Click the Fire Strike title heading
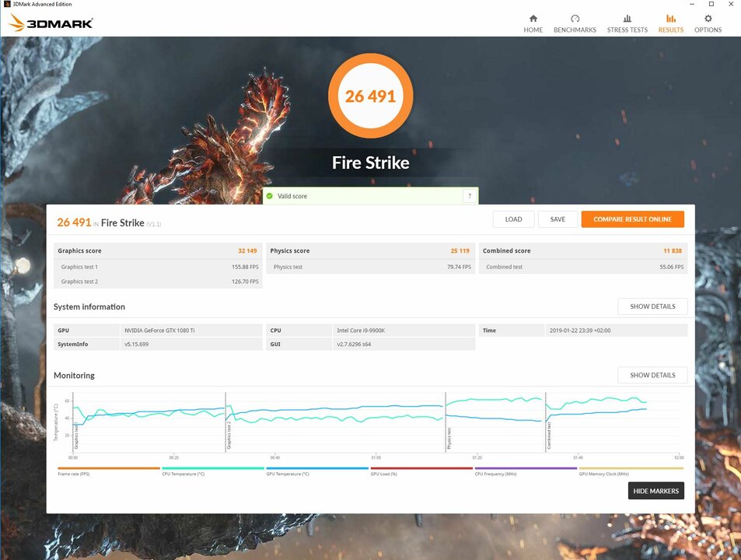Screen dimensions: 741x560 click(x=370, y=163)
